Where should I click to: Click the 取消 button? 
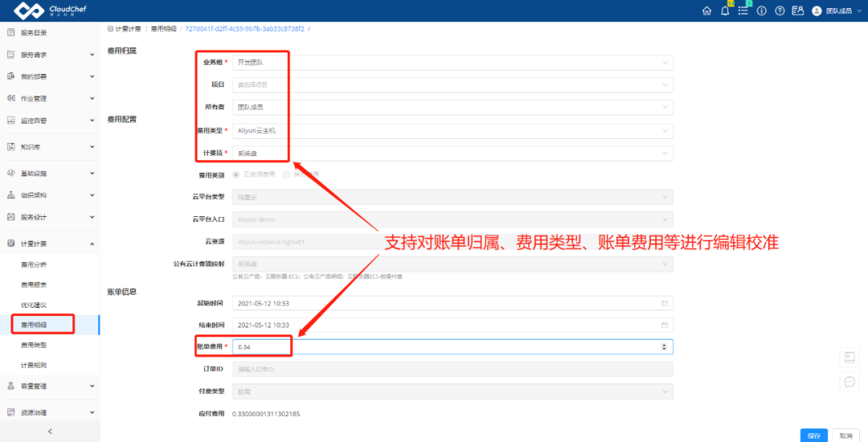[x=845, y=436]
